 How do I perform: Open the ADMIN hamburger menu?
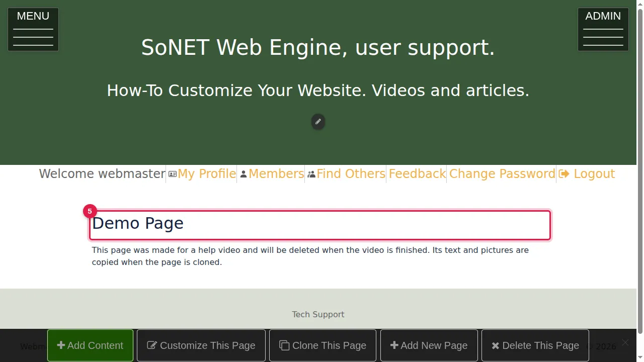pyautogui.click(x=603, y=29)
